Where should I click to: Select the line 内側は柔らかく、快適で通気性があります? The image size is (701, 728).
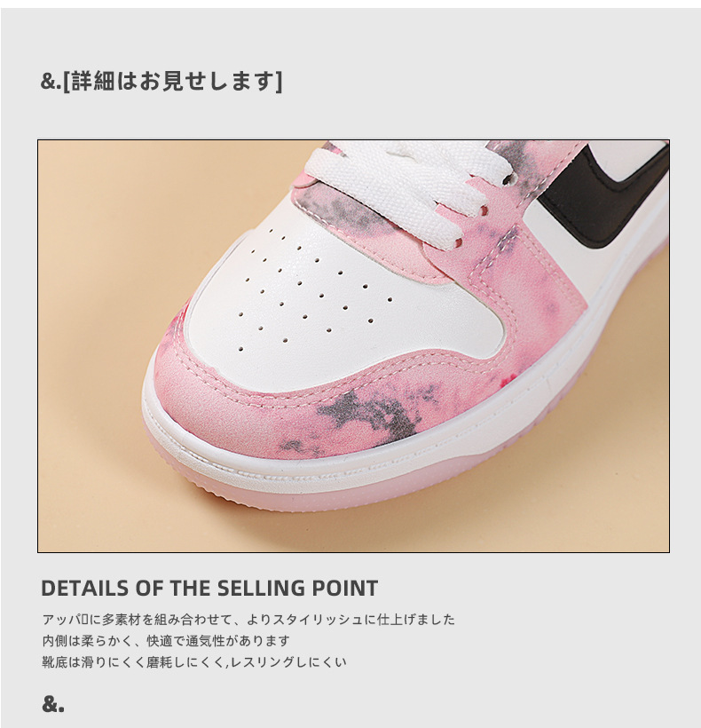166,641
